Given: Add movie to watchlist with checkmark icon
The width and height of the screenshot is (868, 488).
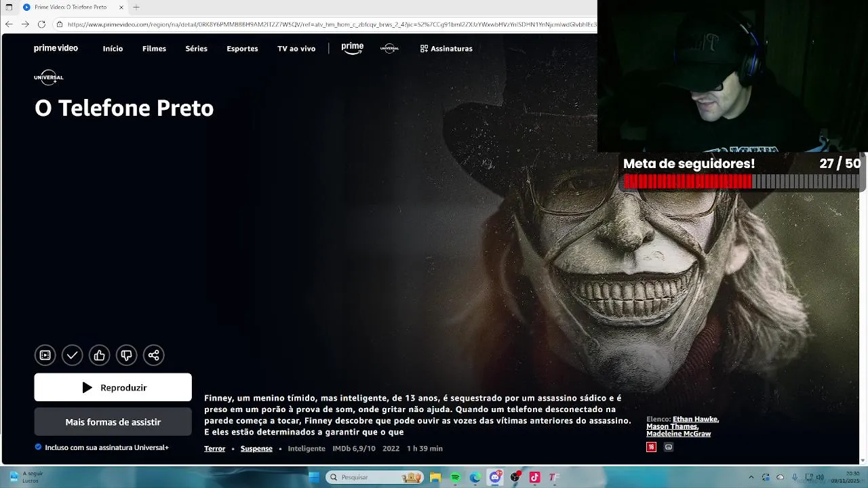Looking at the screenshot, I should 73,355.
